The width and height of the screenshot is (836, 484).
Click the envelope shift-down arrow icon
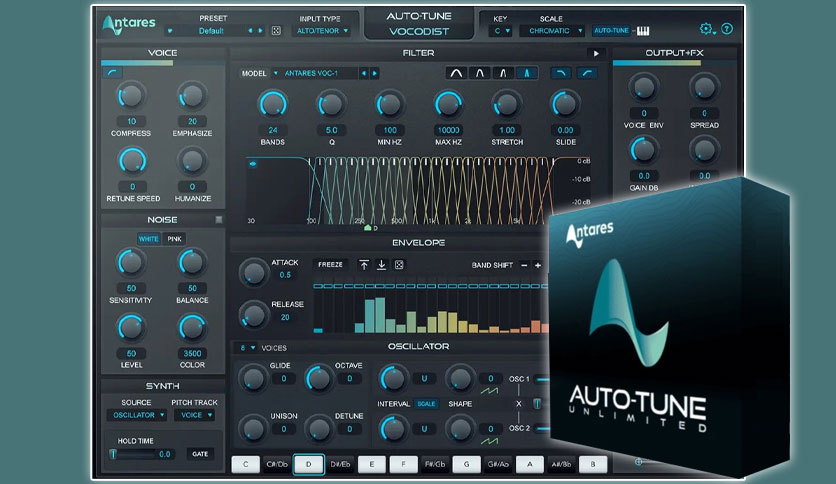click(x=381, y=265)
